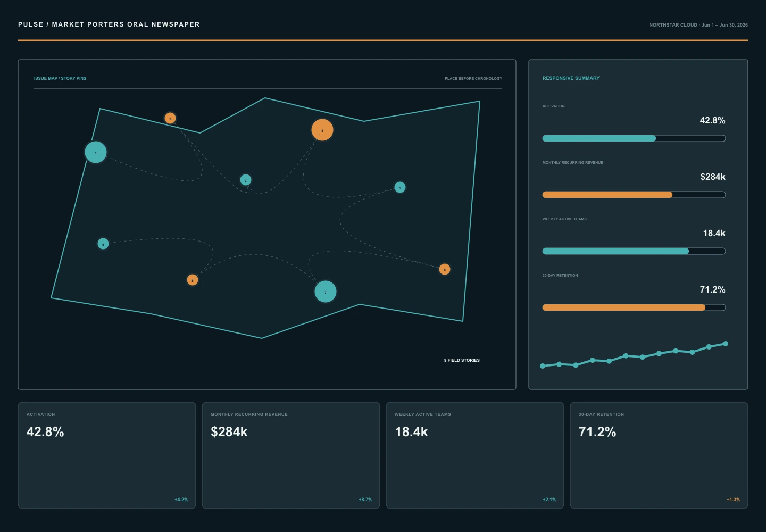Open the Activation 42.8% KPI card
766x532 pixels.
(x=107, y=455)
